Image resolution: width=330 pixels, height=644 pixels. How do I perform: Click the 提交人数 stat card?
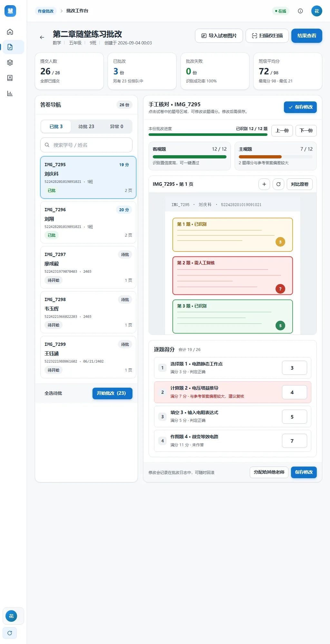point(69,71)
